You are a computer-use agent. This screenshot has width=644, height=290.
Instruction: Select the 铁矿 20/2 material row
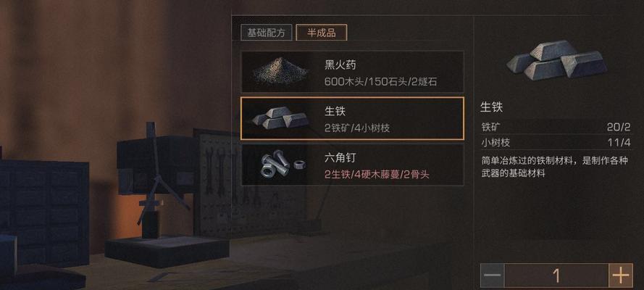tap(556, 127)
